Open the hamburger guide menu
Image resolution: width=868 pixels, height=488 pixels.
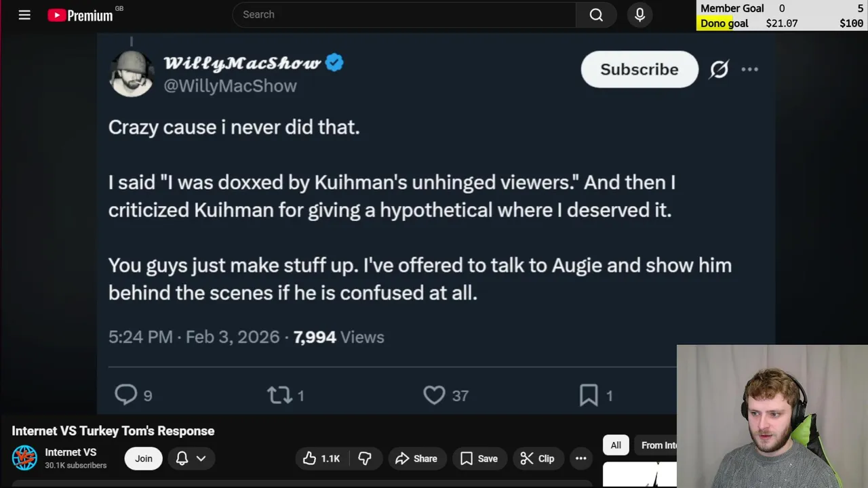point(24,15)
